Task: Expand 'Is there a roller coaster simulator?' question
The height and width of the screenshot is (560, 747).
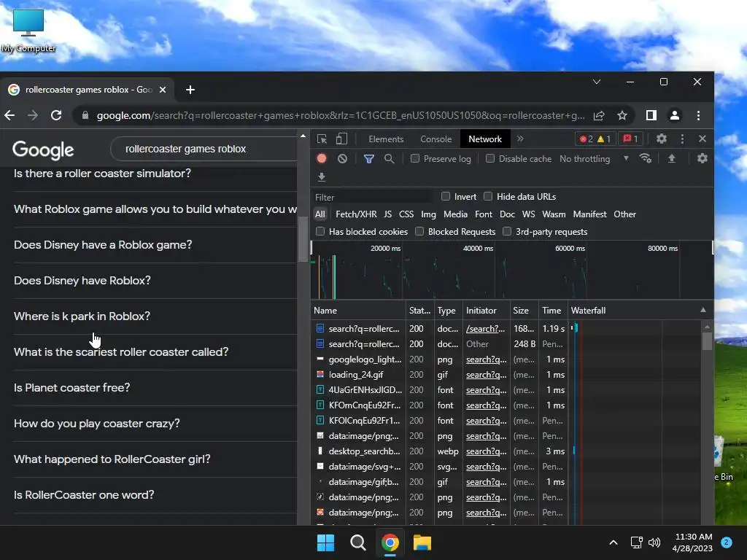Action: point(155,174)
